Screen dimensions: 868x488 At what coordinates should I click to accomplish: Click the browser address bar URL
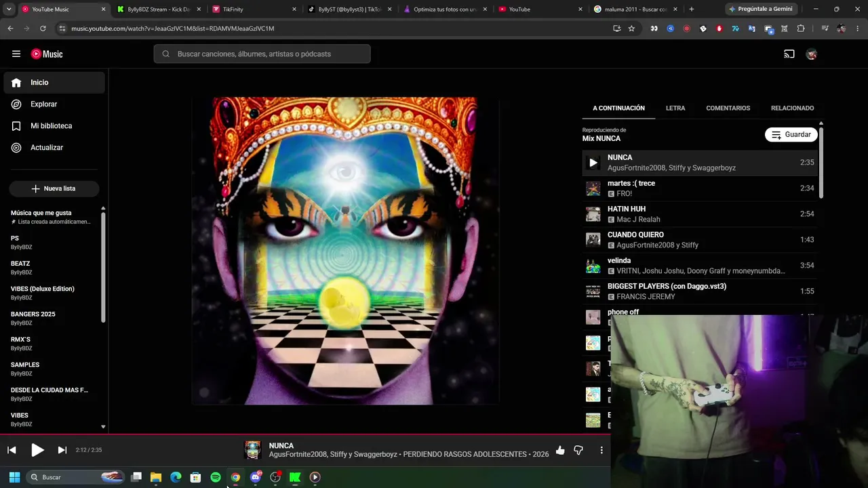(173, 28)
